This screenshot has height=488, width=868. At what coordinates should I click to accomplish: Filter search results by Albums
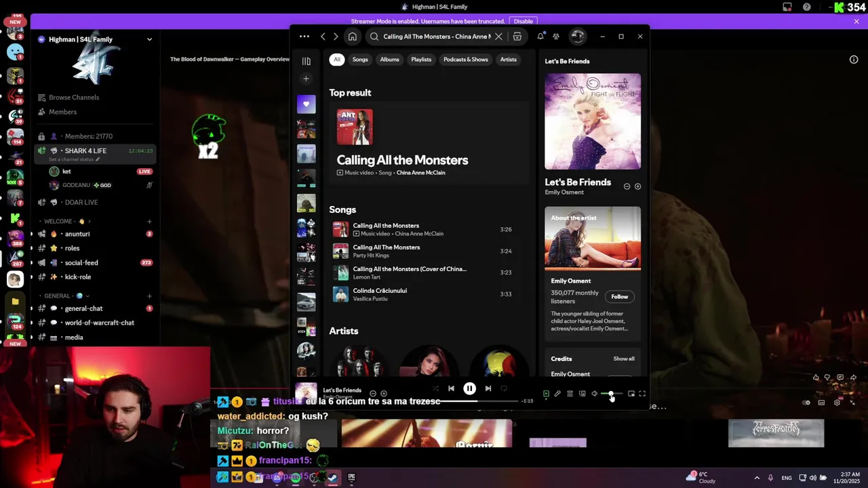click(x=390, y=60)
